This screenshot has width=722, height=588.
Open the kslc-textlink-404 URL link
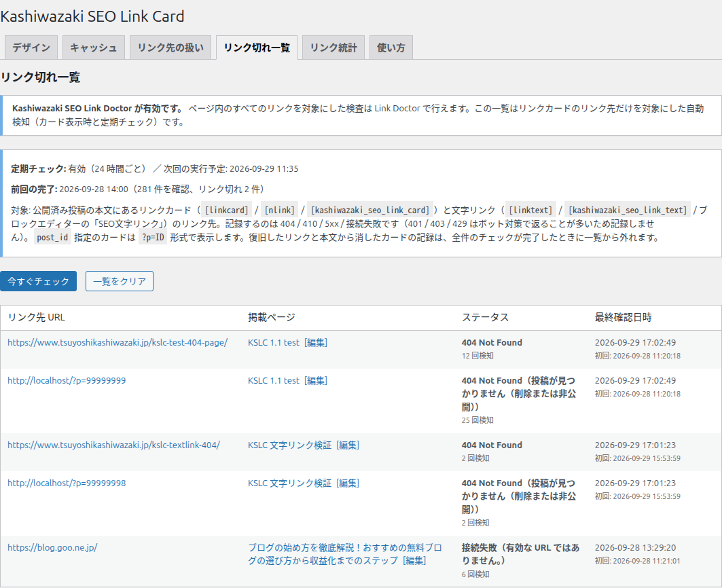pyautogui.click(x=113, y=445)
